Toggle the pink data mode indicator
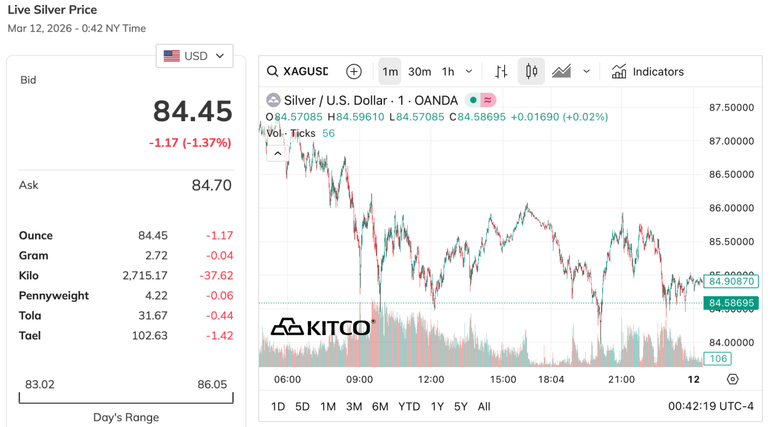770x427 pixels. point(487,100)
